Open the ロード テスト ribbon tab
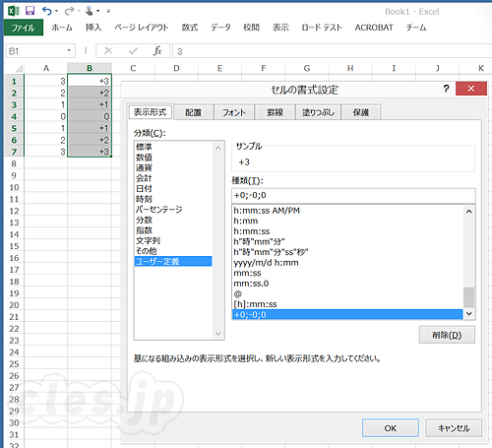 pyautogui.click(x=322, y=28)
